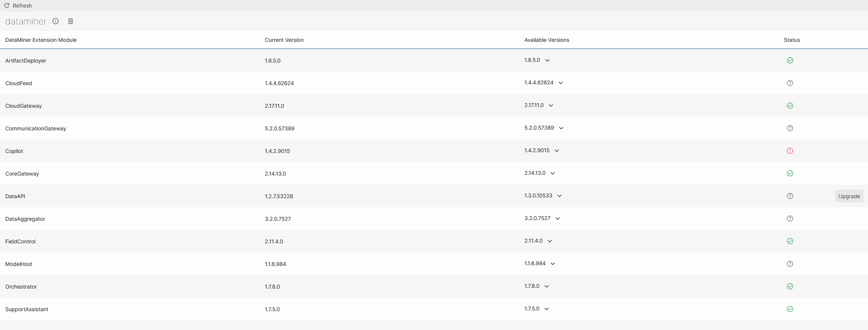Click DataAggregator current version 3.2.0.7527
The width and height of the screenshot is (868, 330).
point(278,219)
